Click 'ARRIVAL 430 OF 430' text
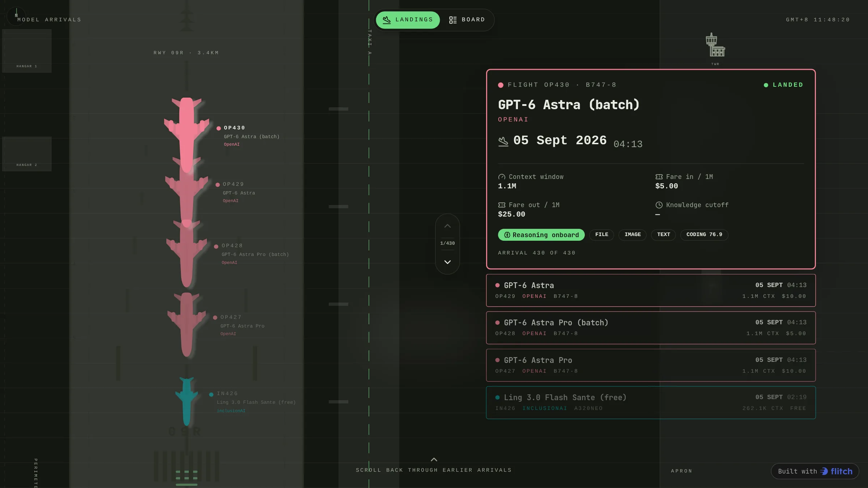868x488 pixels. (x=536, y=253)
